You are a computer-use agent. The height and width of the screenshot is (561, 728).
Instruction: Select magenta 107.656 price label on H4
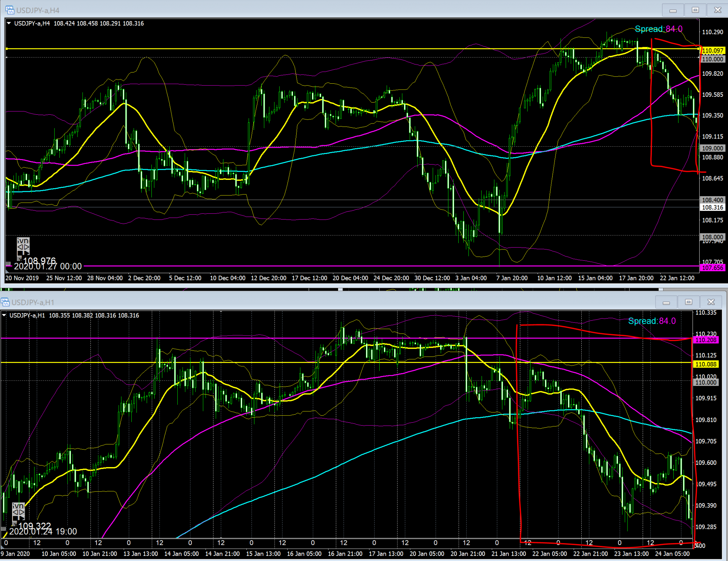[713, 268]
